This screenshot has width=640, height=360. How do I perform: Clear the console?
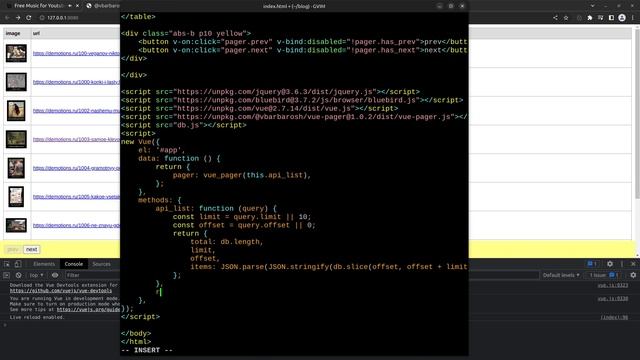tap(18, 275)
